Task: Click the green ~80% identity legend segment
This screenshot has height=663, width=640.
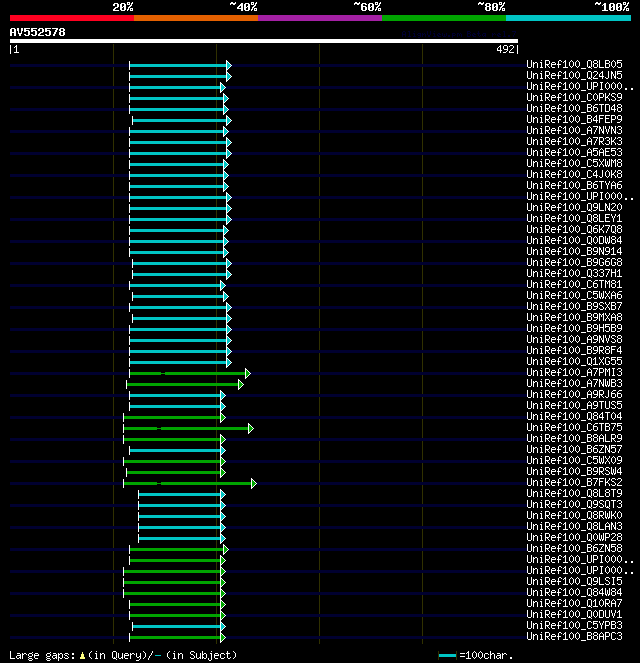Action: pos(444,18)
